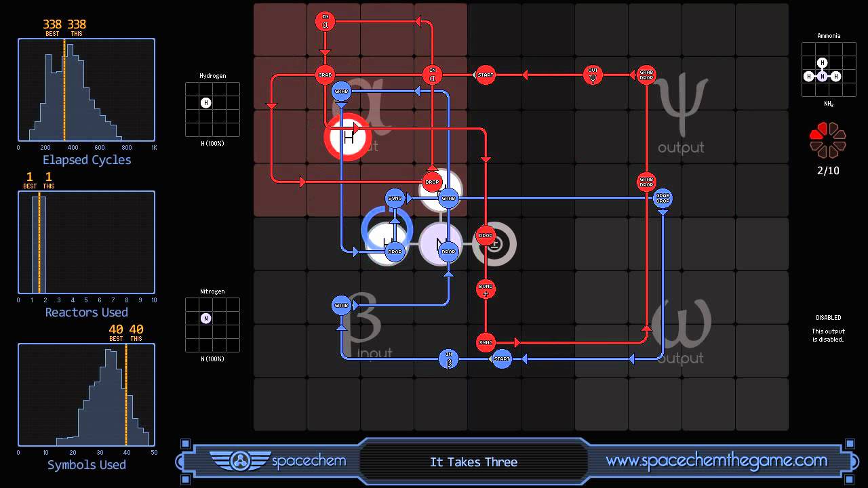Click the It Takes Three level title

pos(473,462)
